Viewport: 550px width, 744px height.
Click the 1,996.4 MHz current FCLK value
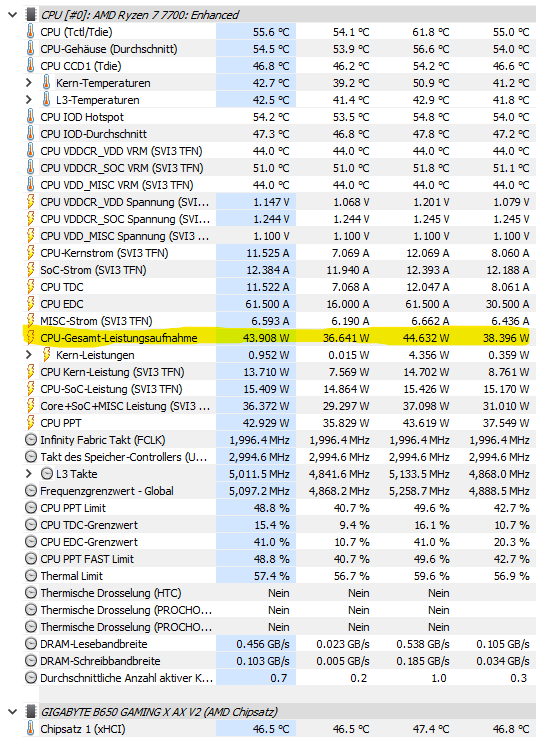pos(259,440)
